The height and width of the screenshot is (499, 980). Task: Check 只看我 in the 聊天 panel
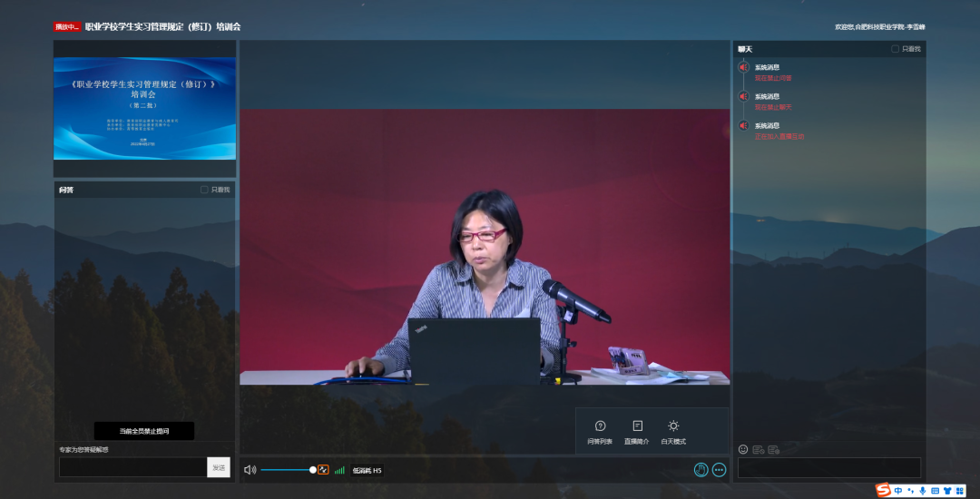coord(895,49)
